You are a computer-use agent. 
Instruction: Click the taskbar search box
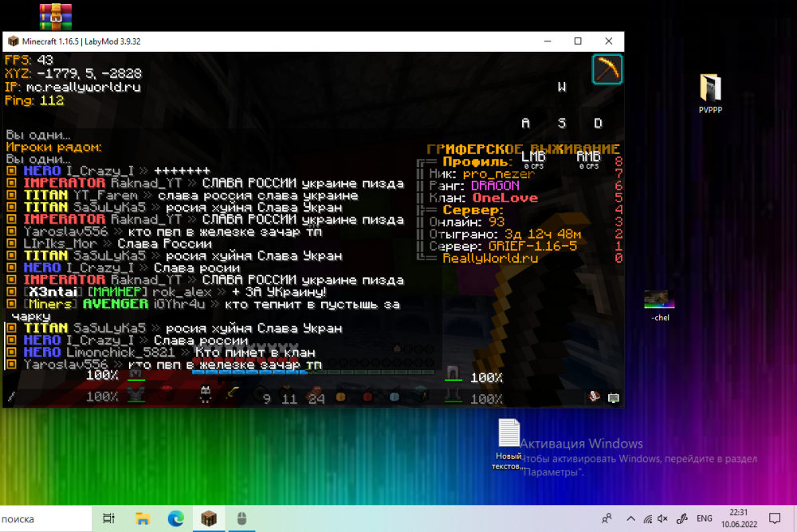click(45, 518)
